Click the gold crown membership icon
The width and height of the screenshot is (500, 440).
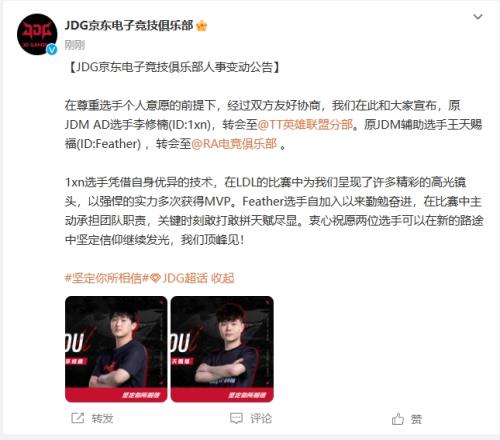click(202, 26)
